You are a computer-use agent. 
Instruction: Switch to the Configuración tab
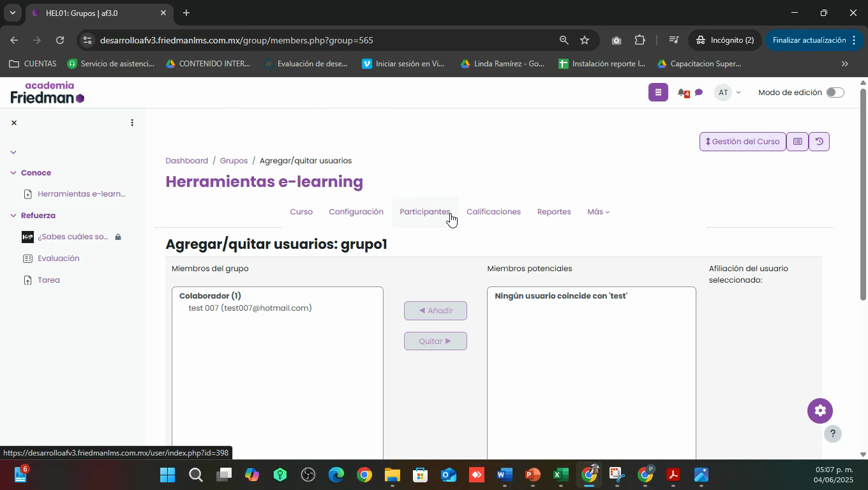point(356,212)
